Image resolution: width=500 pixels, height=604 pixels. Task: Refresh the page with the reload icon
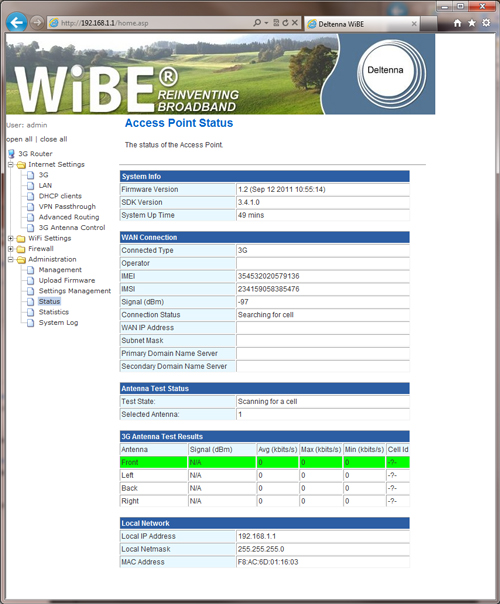click(285, 23)
